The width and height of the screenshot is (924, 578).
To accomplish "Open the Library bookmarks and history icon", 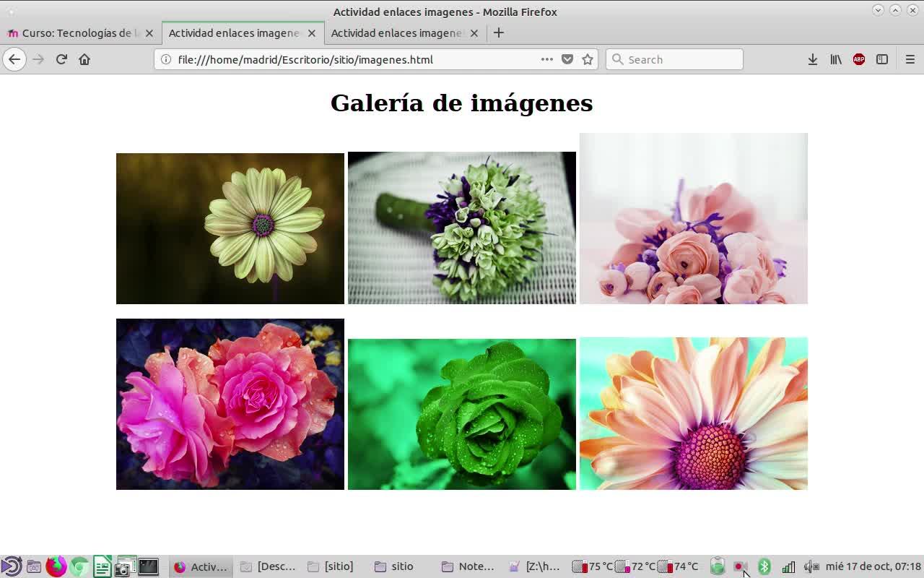I will tap(836, 59).
